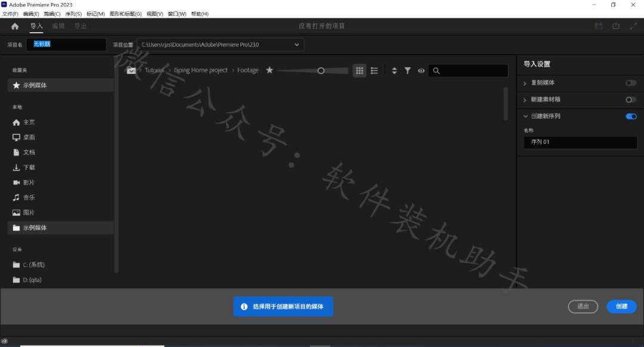Switch to the 编辑 tab
644x347 pixels.
click(x=58, y=26)
